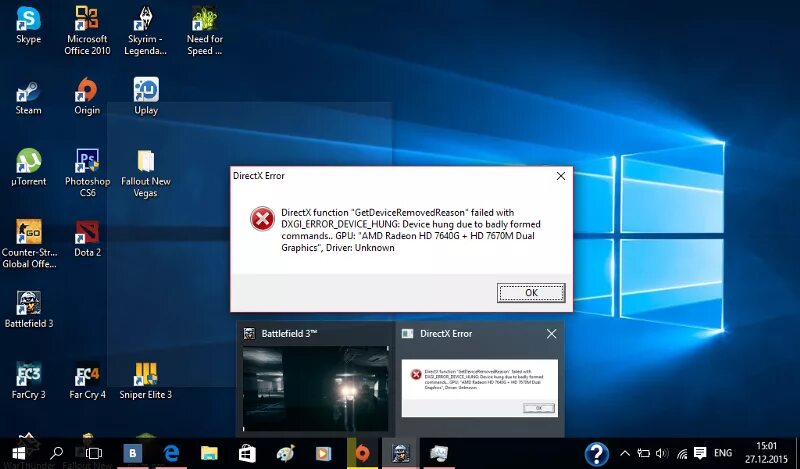
Task: Select the Sniper Elite 3 desktop icon
Action: (145, 380)
